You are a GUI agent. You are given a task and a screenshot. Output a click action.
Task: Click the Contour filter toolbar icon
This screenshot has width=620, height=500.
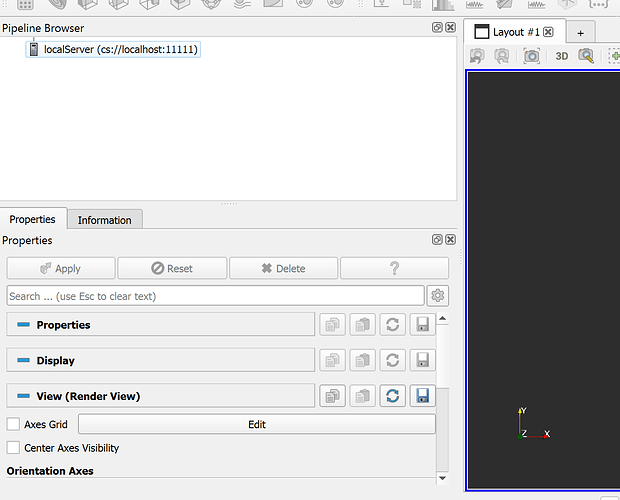57,4
